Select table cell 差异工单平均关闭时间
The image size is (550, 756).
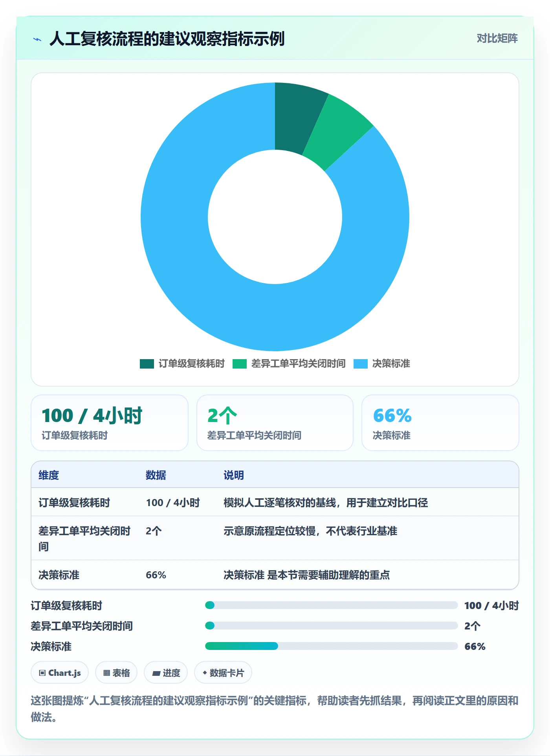pyautogui.click(x=84, y=538)
